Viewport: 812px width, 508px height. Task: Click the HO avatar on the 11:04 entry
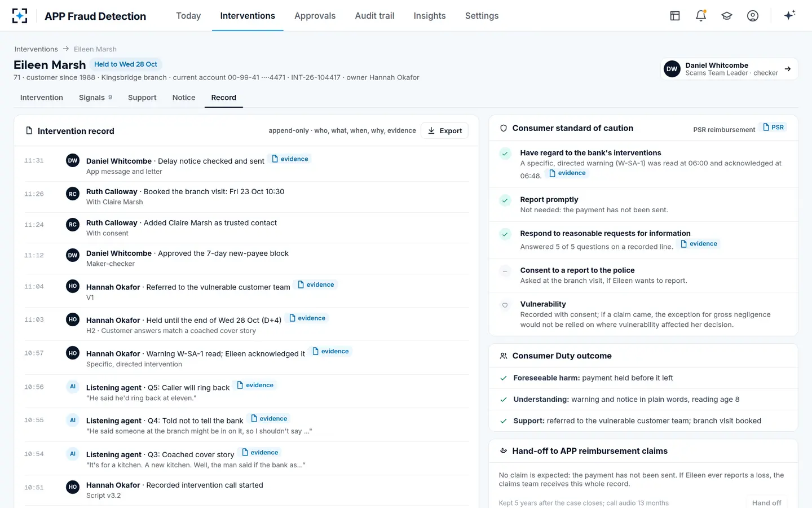[73, 286]
